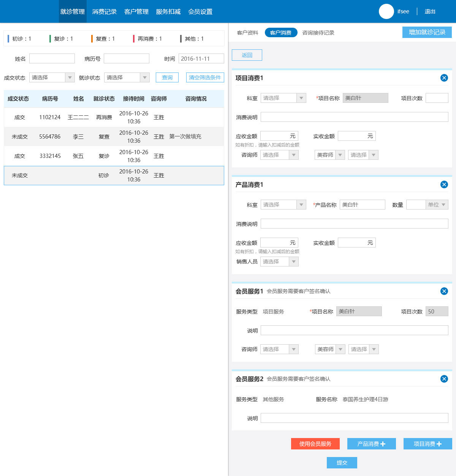The image size is (456, 476).
Task: Click the 其他 : 1 status counter
Action: (192, 39)
